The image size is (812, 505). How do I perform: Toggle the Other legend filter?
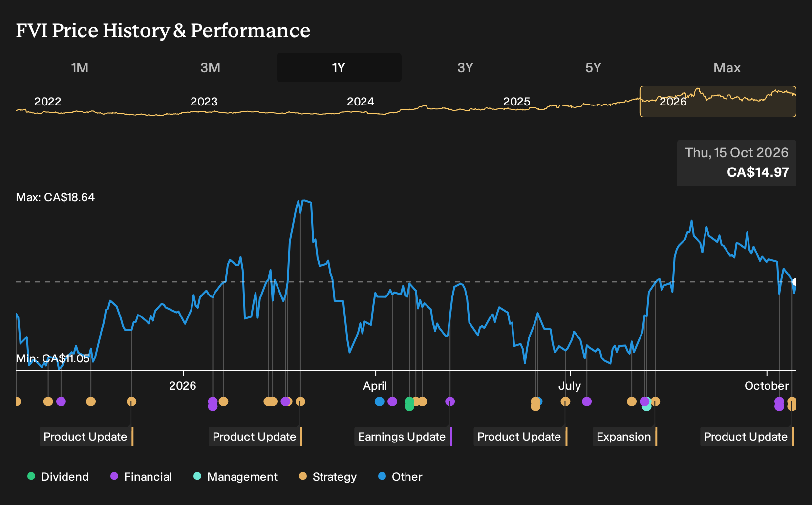point(400,477)
